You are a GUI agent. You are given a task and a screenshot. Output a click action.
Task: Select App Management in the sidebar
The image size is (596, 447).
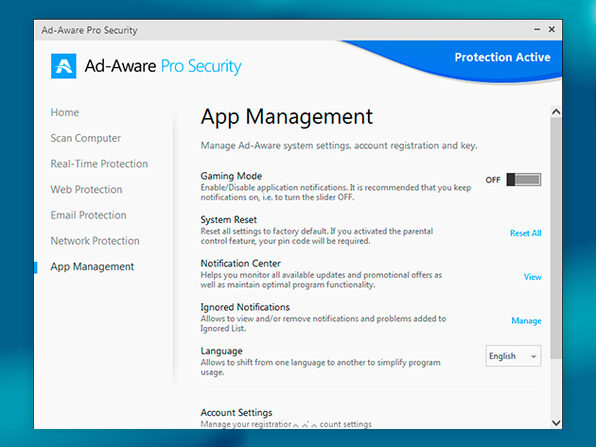point(92,266)
